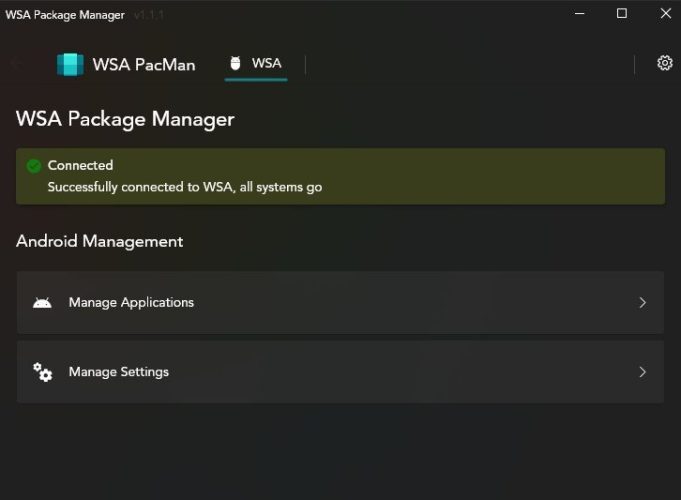Close the WSA Package Manager window
The image size is (681, 500).
[665, 14]
